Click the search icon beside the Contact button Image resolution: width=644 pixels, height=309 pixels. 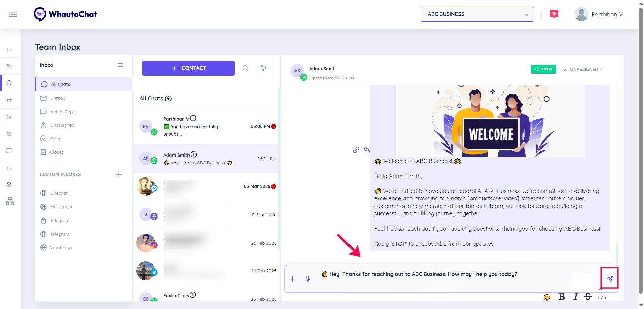[x=245, y=68]
